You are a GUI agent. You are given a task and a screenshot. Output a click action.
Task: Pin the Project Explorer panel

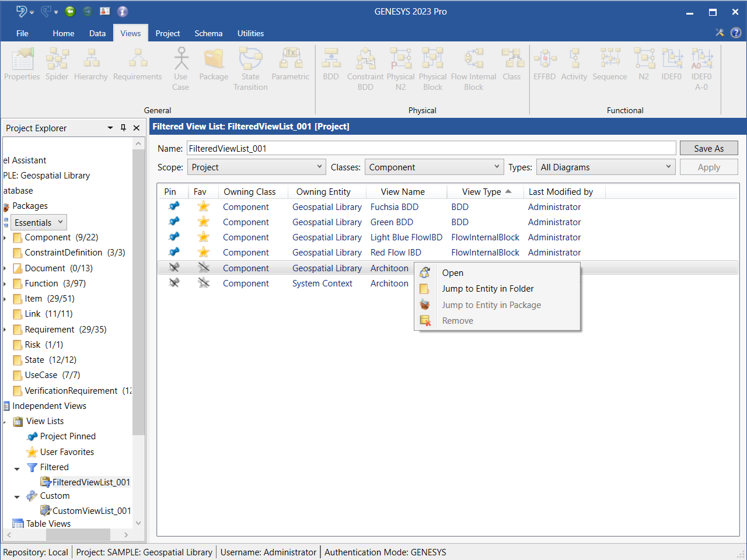(x=123, y=128)
